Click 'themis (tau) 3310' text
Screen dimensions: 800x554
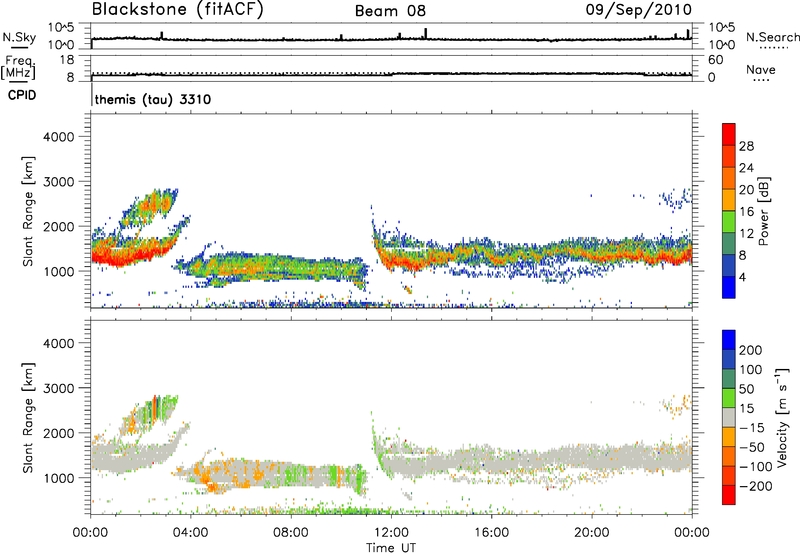coord(153,99)
